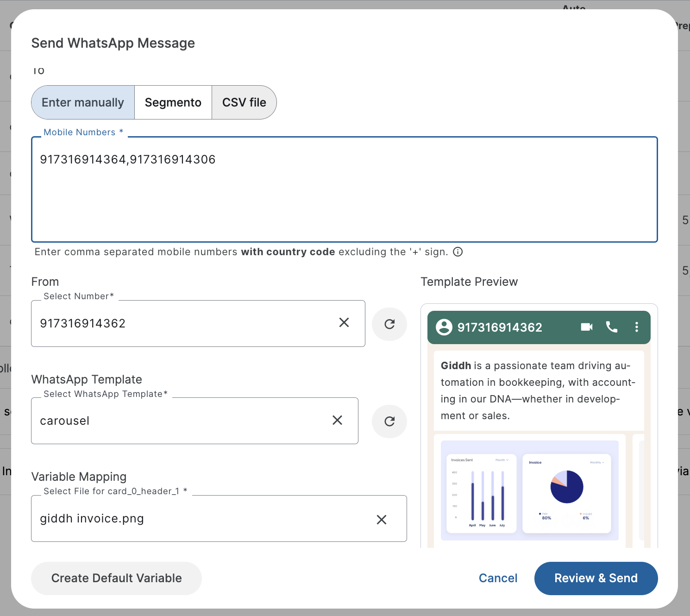The width and height of the screenshot is (690, 616).
Task: Click the Send WhatsApp Message title
Action: coord(113,43)
